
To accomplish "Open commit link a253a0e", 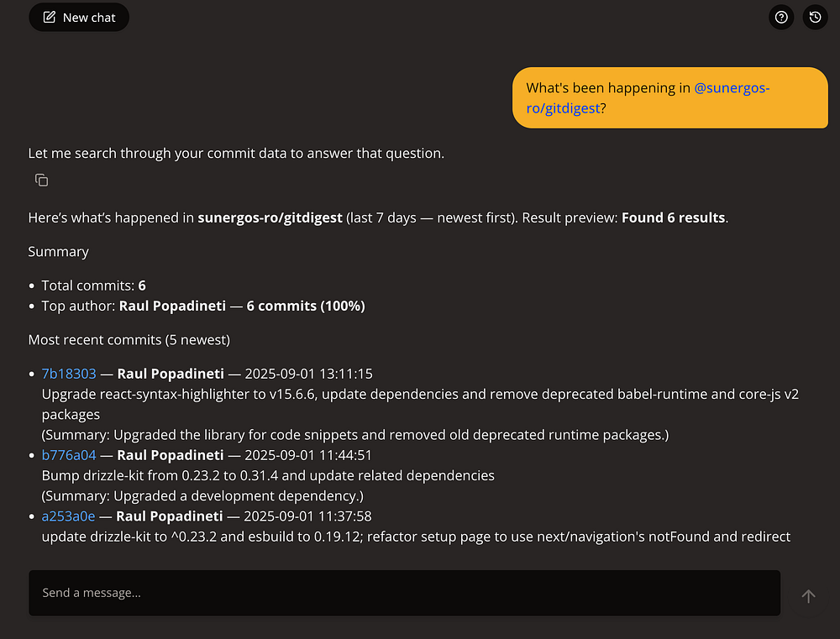I will [x=68, y=516].
